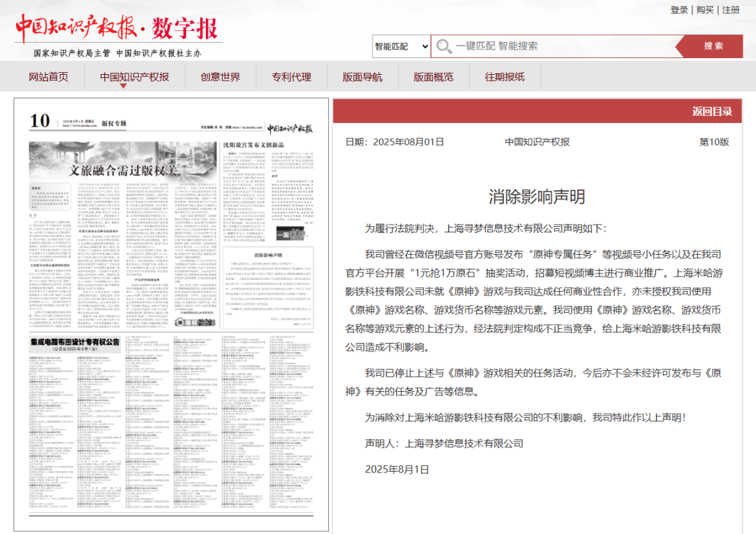Click the 集成电路布图设计专有权公告 section on page

click(171, 423)
